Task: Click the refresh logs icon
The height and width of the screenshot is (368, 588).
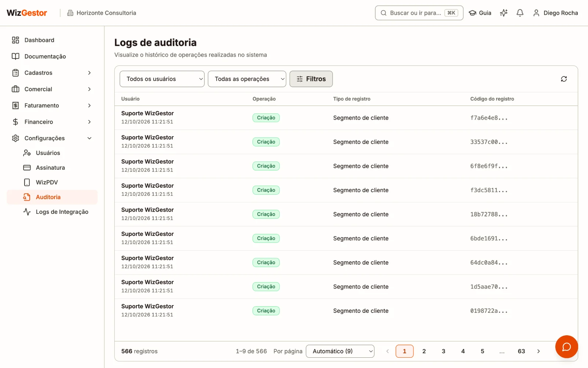Action: click(x=564, y=79)
